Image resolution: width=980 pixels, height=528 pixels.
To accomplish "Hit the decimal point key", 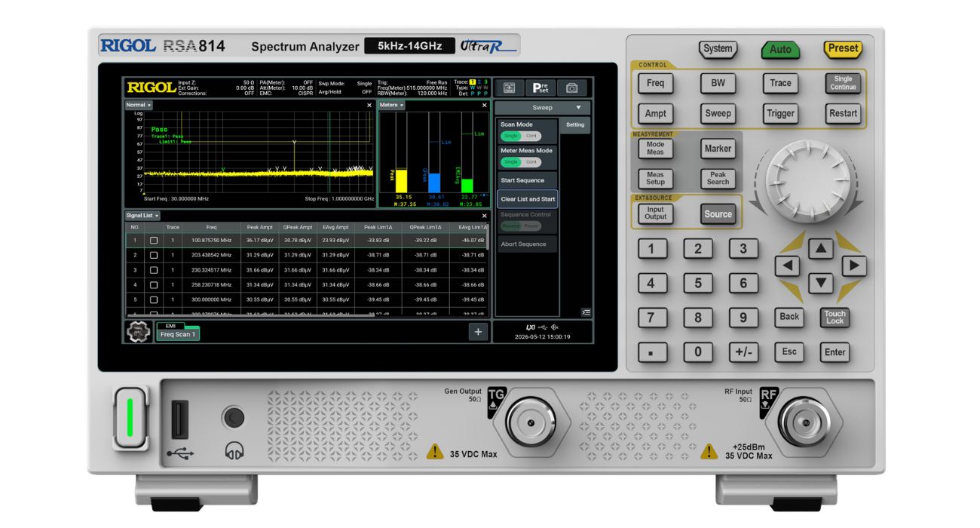I will coord(652,351).
